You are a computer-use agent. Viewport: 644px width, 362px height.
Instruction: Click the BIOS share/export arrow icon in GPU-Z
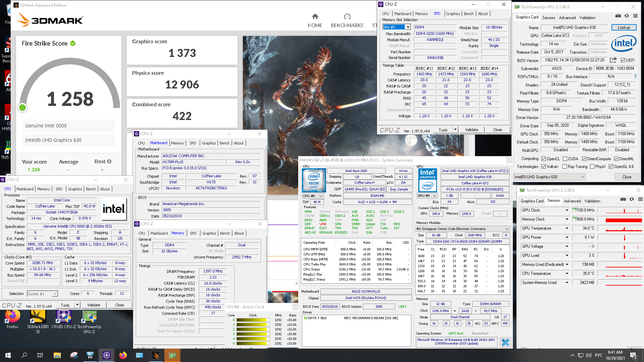(x=613, y=60)
